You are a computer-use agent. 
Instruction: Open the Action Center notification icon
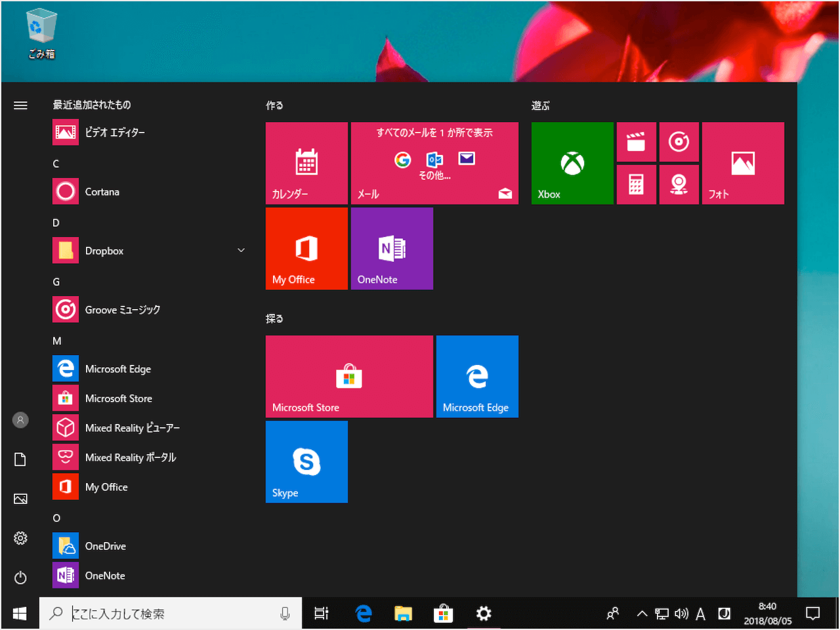[x=813, y=614]
